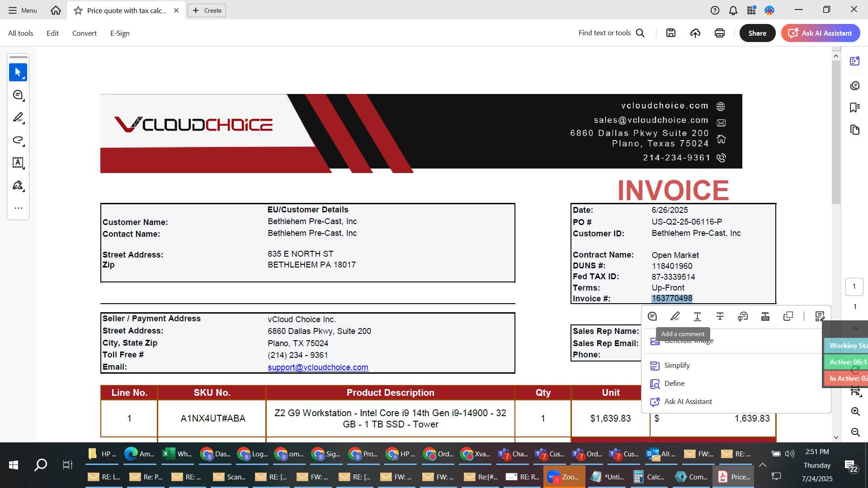Open the help question mark icon
The width and height of the screenshot is (868, 488).
715,10
